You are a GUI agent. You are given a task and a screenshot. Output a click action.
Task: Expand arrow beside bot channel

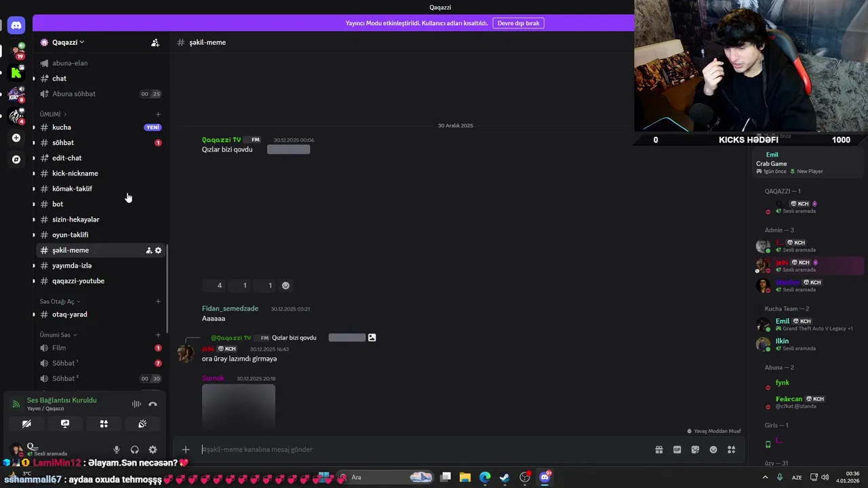coord(34,204)
